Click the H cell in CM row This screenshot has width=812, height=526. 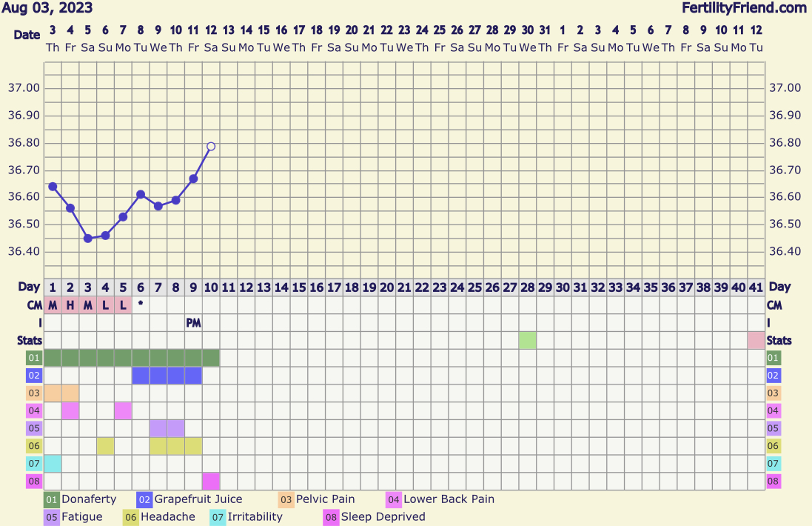coord(70,305)
